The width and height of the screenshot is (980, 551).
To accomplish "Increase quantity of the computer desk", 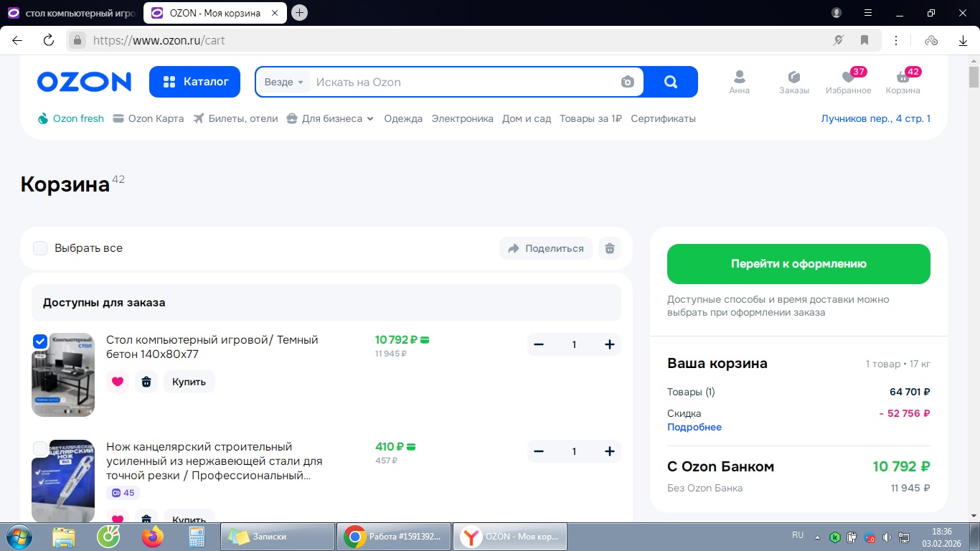I will click(610, 344).
